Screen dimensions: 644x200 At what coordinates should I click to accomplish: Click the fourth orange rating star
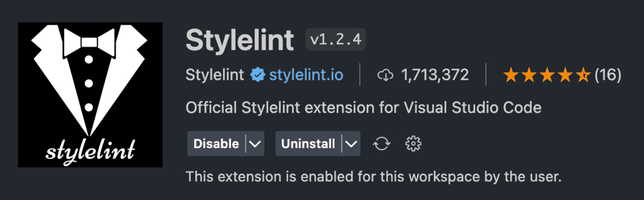point(565,75)
